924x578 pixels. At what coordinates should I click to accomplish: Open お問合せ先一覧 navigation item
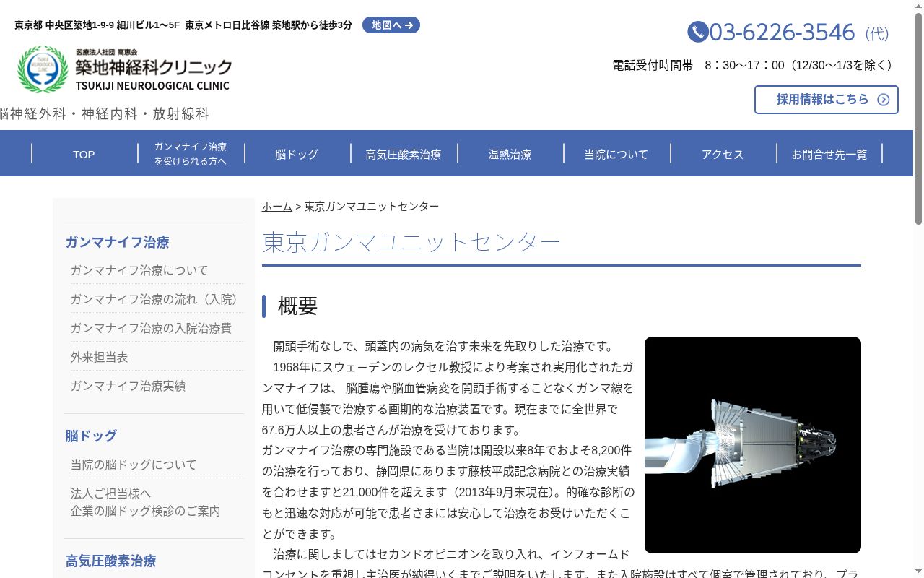coord(829,154)
